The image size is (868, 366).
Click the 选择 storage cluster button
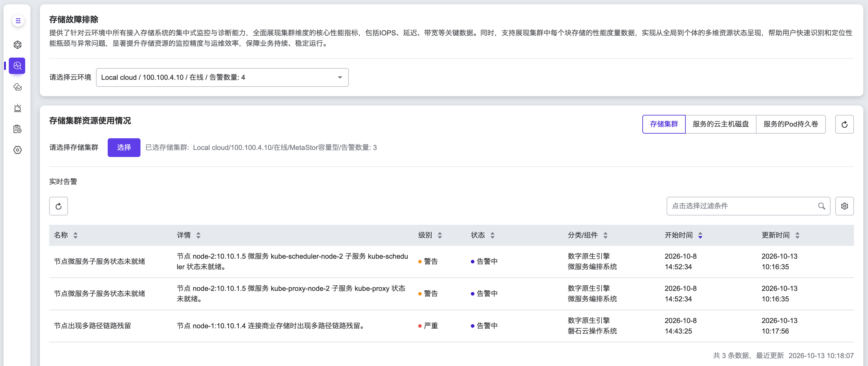pyautogui.click(x=124, y=147)
